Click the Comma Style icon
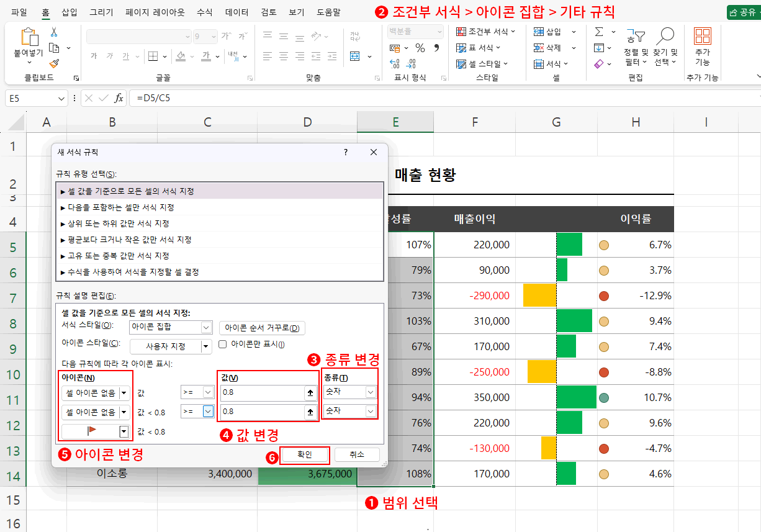761x532 pixels. 436,48
